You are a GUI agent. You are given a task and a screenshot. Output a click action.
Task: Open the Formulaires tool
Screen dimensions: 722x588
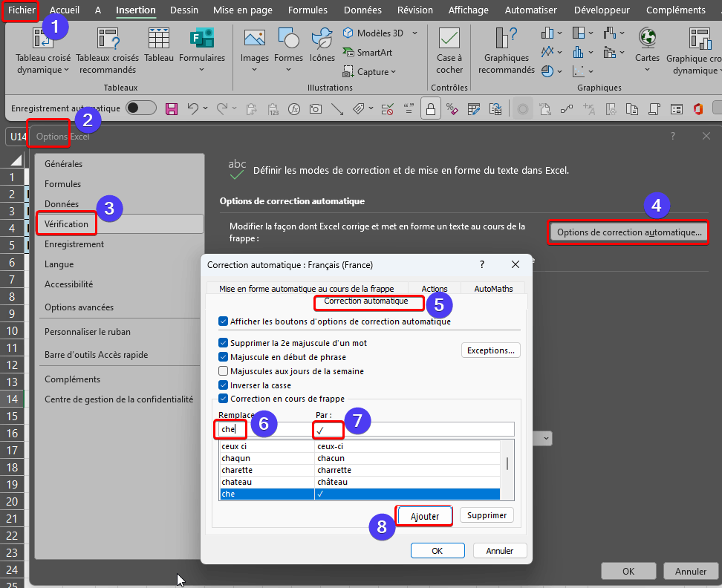202,38
